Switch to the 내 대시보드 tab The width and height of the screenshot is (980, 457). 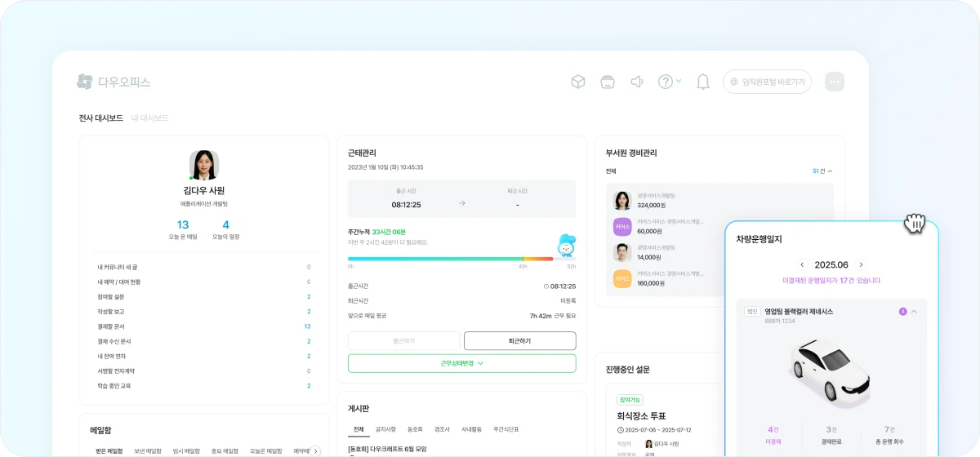150,118
